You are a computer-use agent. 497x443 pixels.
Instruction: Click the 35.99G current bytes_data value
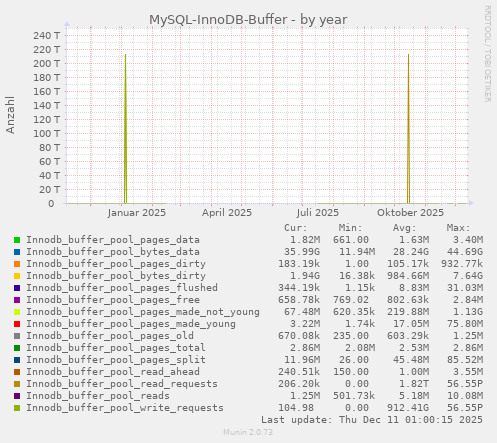click(x=302, y=252)
